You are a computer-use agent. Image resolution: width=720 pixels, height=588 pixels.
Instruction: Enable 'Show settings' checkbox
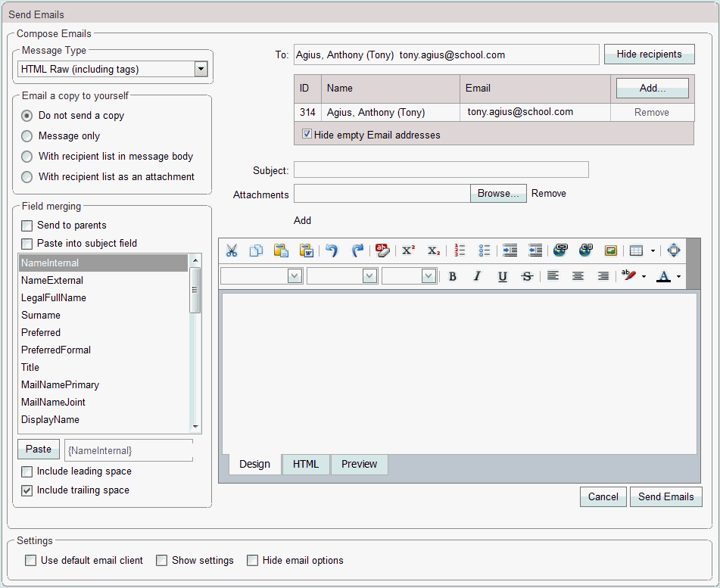click(161, 561)
